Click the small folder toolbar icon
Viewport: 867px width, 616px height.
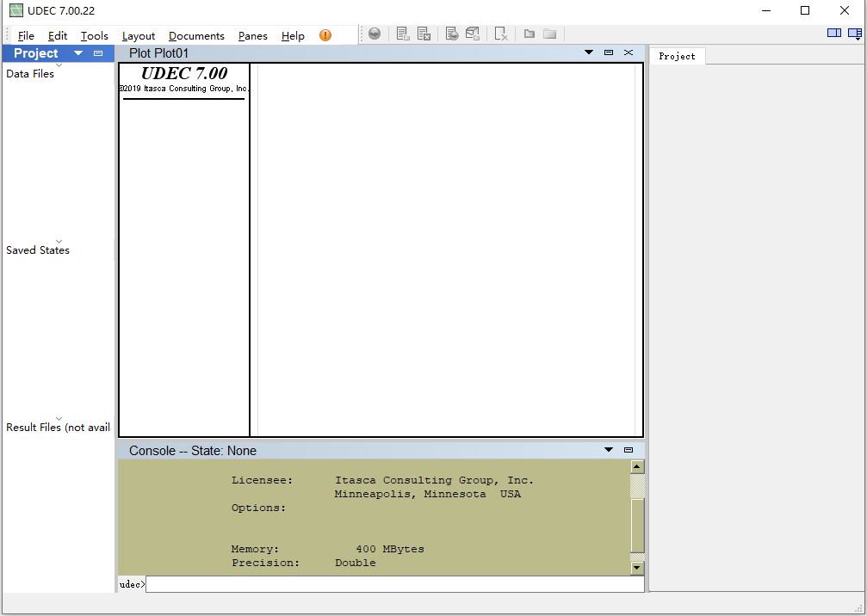tap(529, 34)
